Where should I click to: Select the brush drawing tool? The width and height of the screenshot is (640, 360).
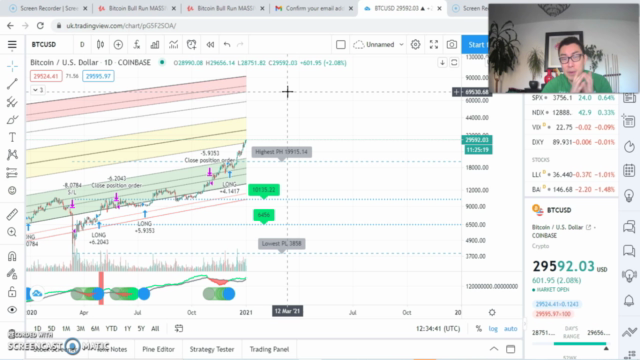12,120
